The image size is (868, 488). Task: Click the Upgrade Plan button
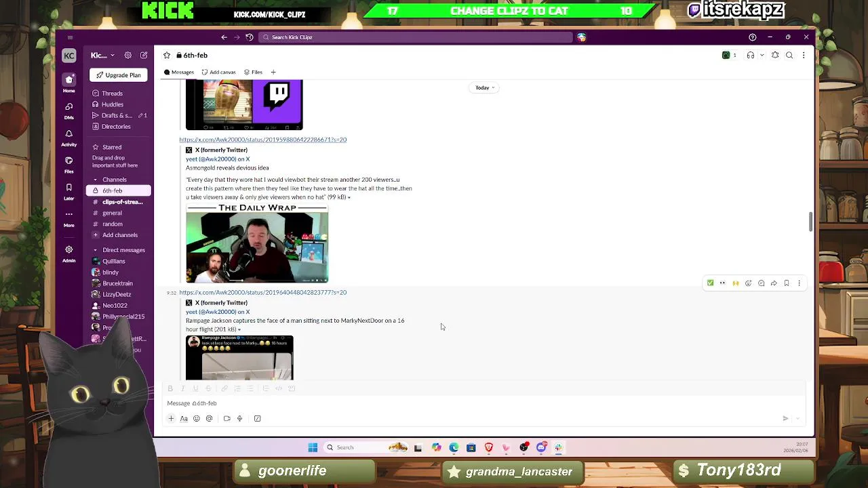click(x=119, y=75)
